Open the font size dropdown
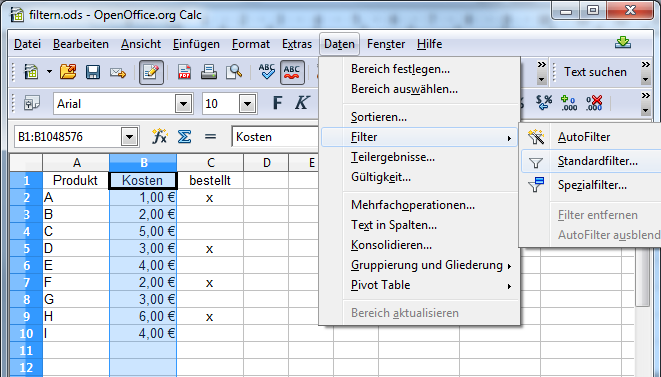The width and height of the screenshot is (661, 377). 248,104
